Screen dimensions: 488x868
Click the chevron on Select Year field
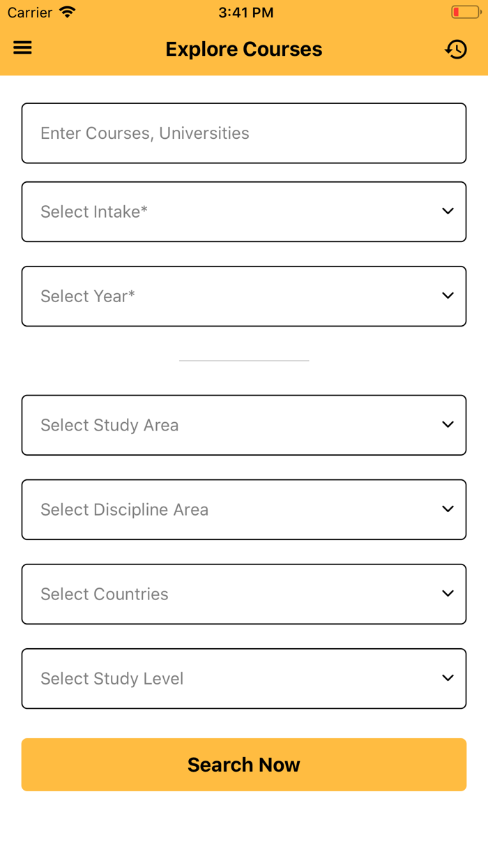(x=448, y=295)
